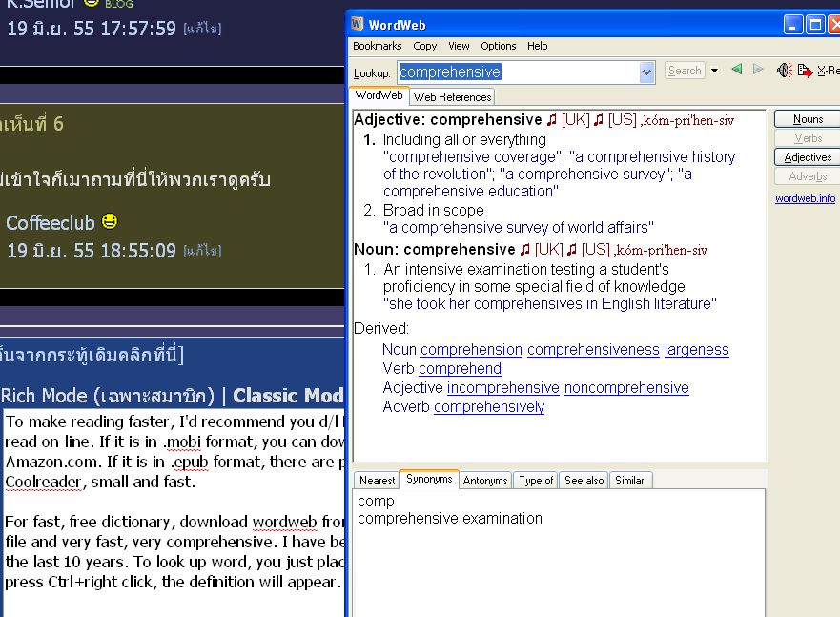Select synonym 'comprehensive examination' in the list
840x617 pixels.
450,519
